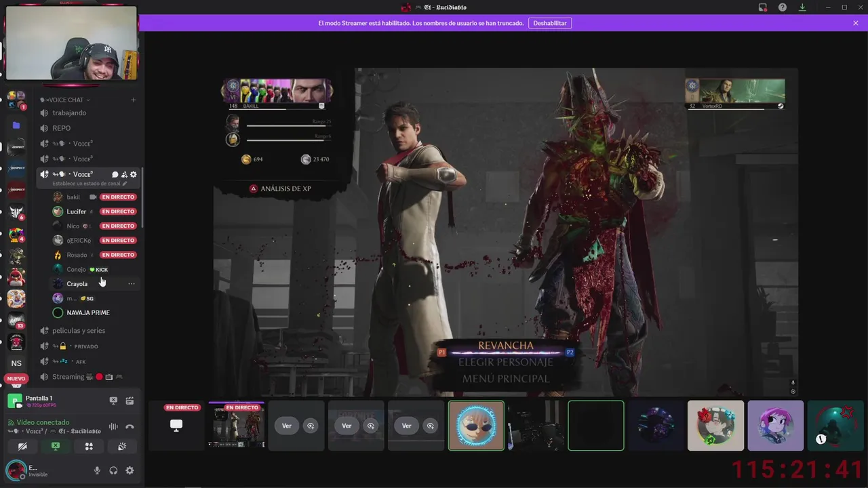Image resolution: width=868 pixels, height=488 pixels.
Task: Open the folder icon in the server list
Action: (16, 125)
